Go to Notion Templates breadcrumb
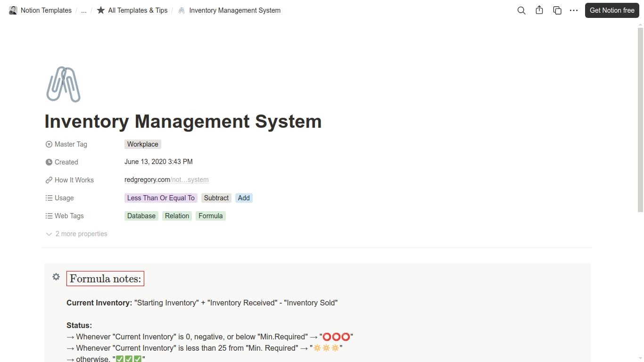The image size is (644, 362). tap(46, 10)
